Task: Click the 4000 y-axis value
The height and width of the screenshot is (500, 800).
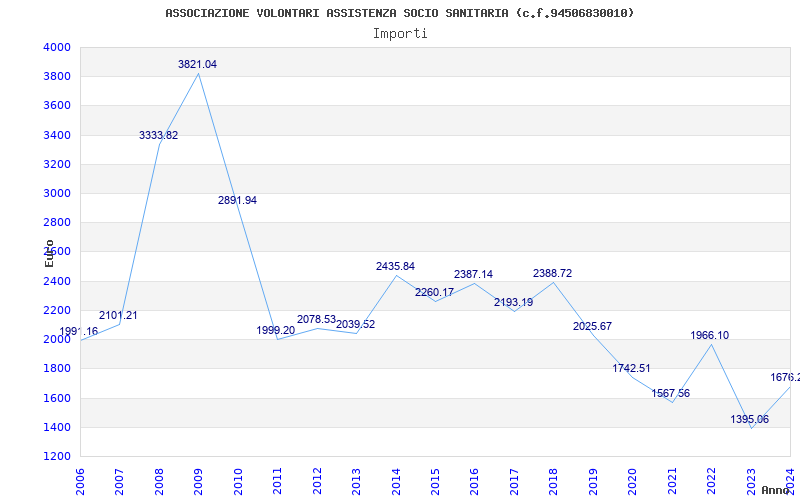Action: click(57, 47)
